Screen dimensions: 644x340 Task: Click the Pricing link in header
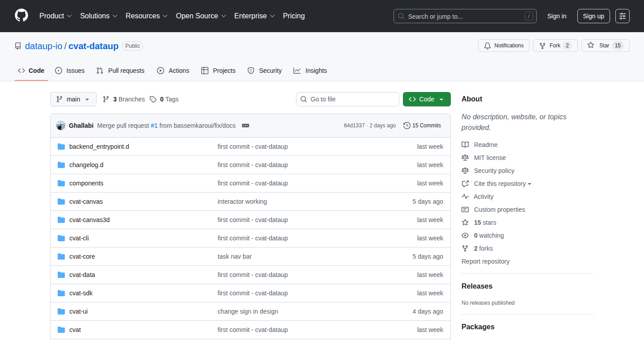pyautogui.click(x=294, y=16)
